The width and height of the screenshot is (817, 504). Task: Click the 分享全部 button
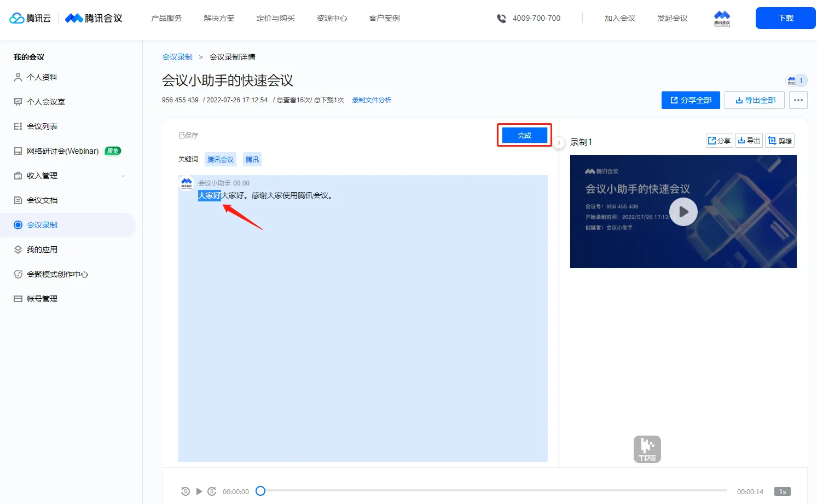click(691, 100)
